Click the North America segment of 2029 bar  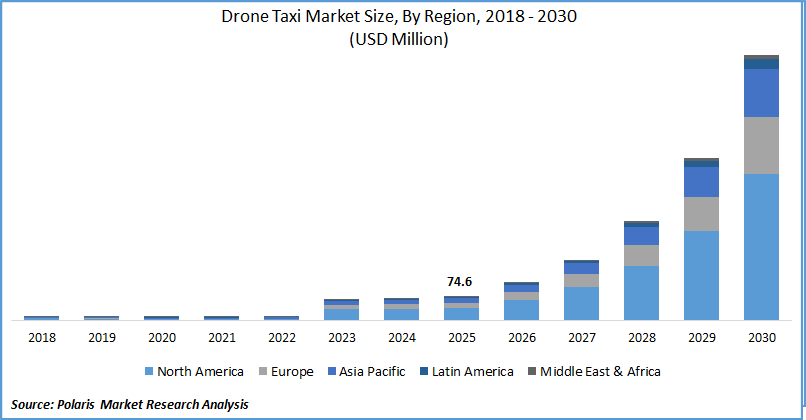click(x=701, y=276)
